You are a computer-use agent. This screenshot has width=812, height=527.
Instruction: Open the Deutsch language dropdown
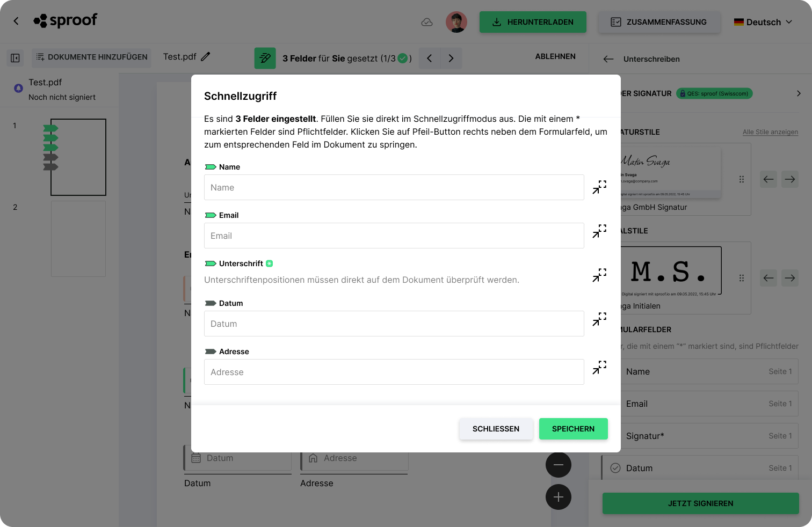pos(763,22)
